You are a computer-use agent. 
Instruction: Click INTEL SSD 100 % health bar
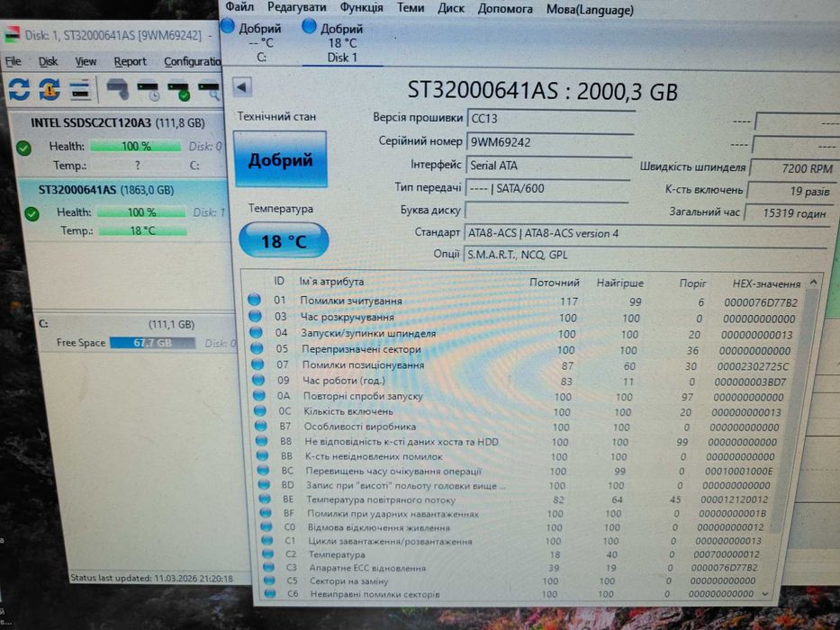[136, 146]
